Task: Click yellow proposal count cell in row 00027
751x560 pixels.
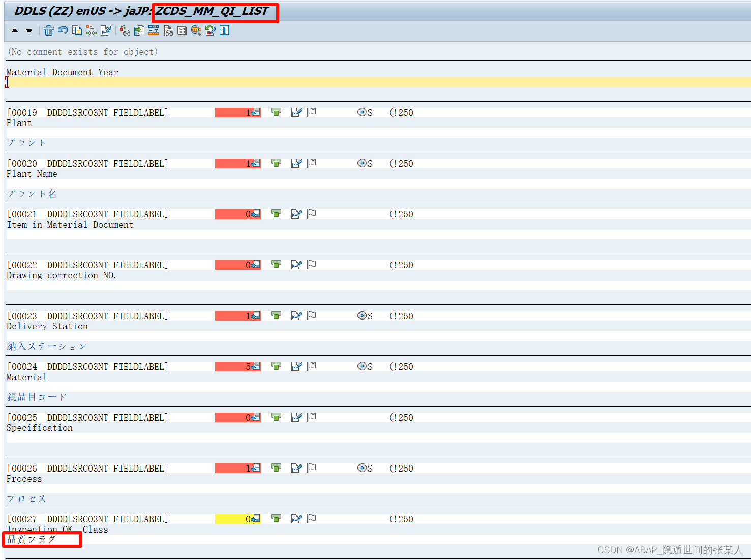Action: pos(238,519)
